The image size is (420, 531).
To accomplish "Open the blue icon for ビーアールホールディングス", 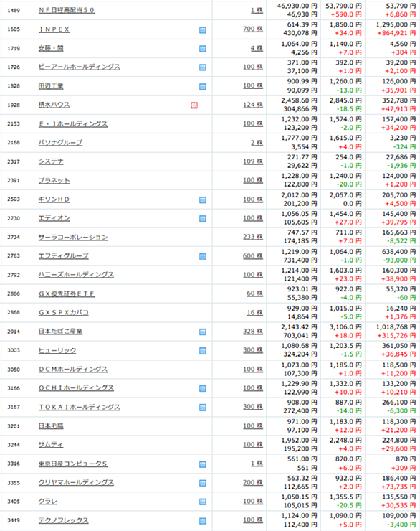I will [203, 67].
